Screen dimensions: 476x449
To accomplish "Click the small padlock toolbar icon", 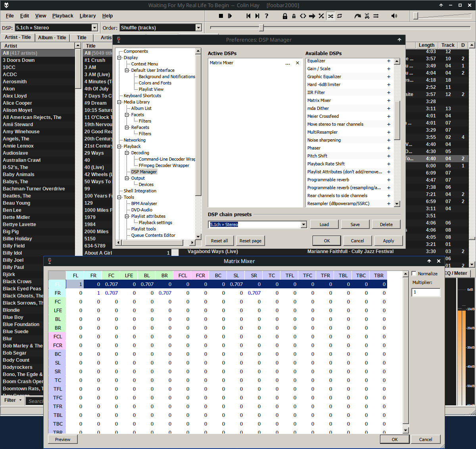I will pyautogui.click(x=294, y=16).
